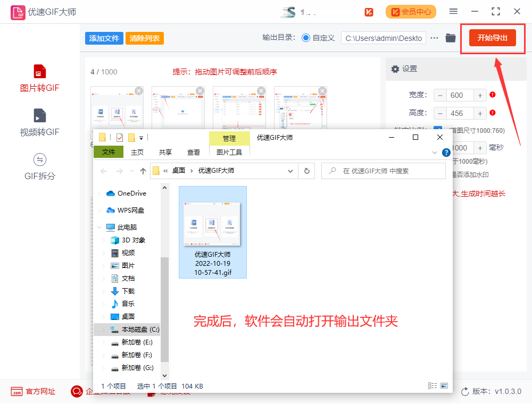Click the 在 优速GIF大师 中搜索 box

(384, 171)
